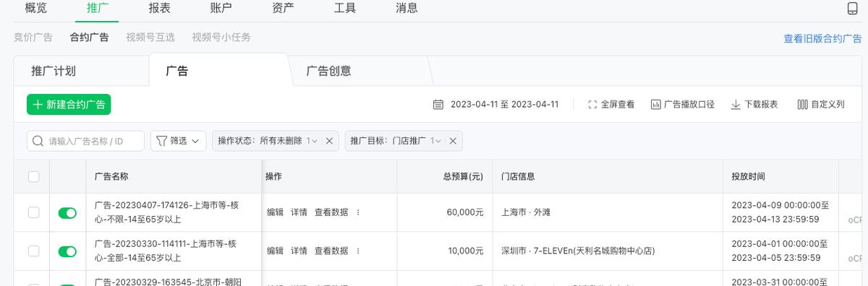Click the search magnifier icon
The image size is (868, 286).
[x=38, y=141]
